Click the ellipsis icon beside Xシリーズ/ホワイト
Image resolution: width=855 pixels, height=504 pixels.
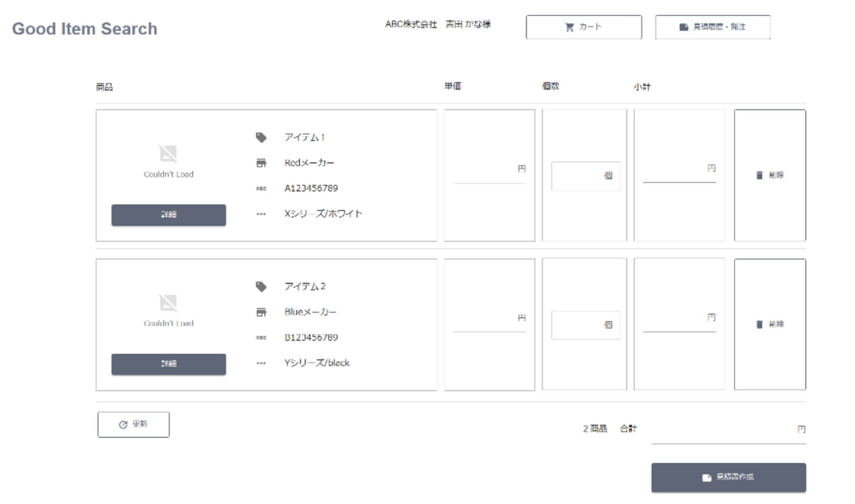pyautogui.click(x=261, y=214)
